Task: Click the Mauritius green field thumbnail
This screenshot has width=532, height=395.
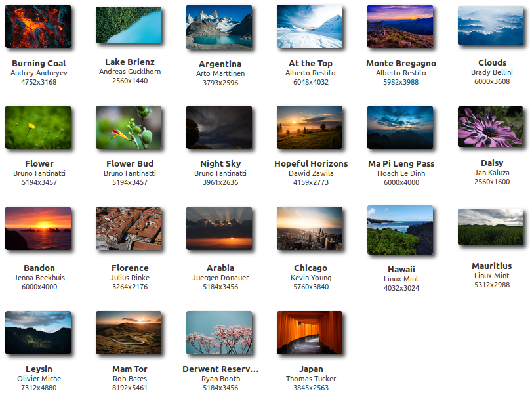Action: tap(491, 227)
